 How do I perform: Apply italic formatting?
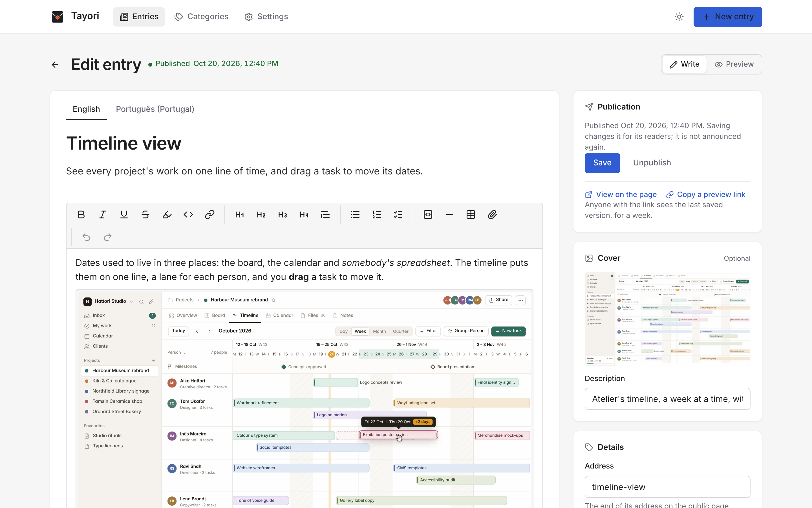[x=102, y=214]
